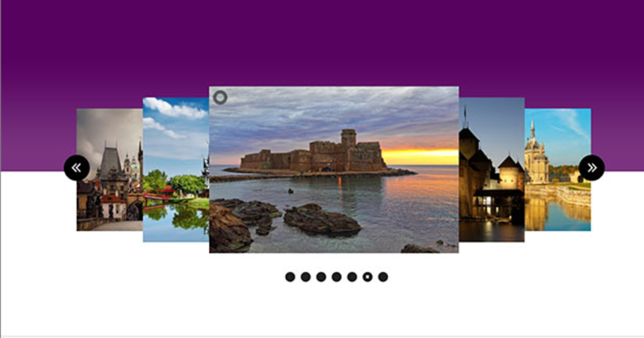Jump to the fifth pagination dot

click(x=352, y=277)
